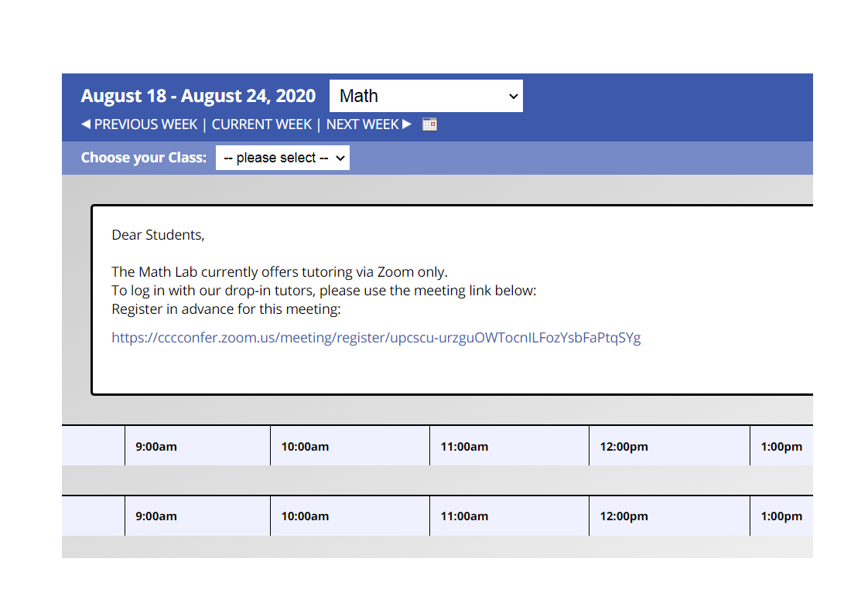Jump to CURRENT WEEK
Screen dimensions: 868x613
(261, 124)
